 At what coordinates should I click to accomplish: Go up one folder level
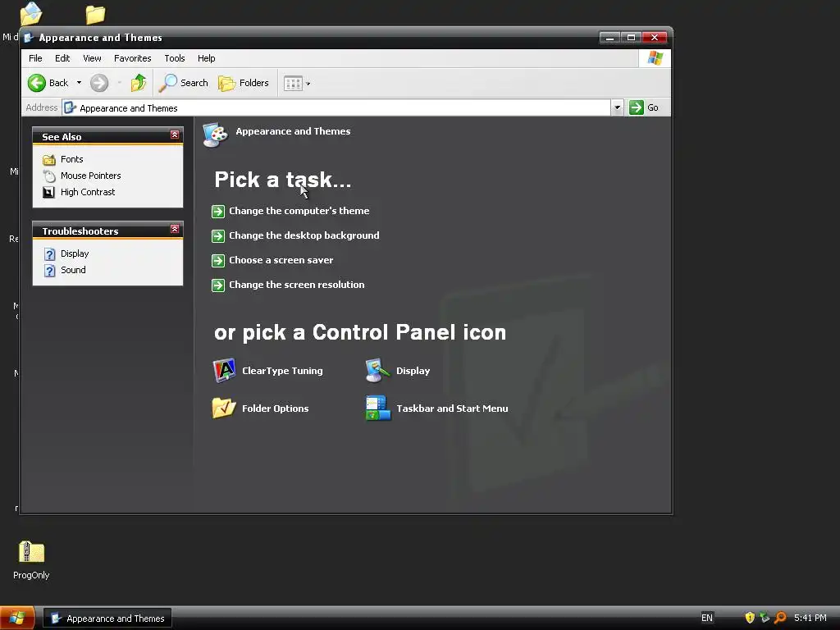pyautogui.click(x=139, y=83)
